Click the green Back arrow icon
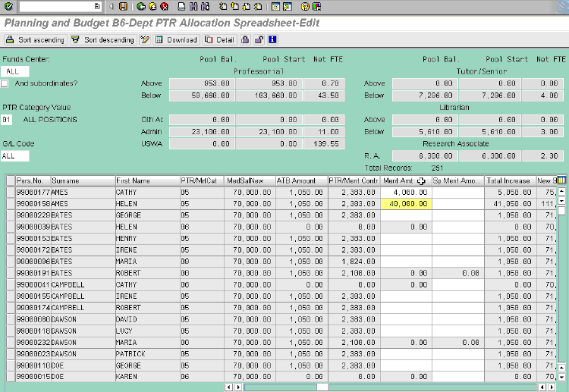Viewport: 569px width, 392px height. click(x=141, y=6)
